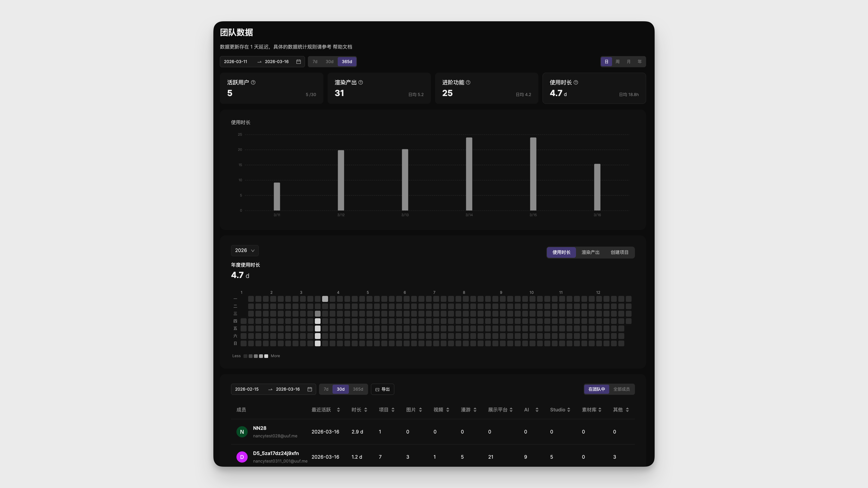Switch chart granularity to 周

tap(617, 62)
